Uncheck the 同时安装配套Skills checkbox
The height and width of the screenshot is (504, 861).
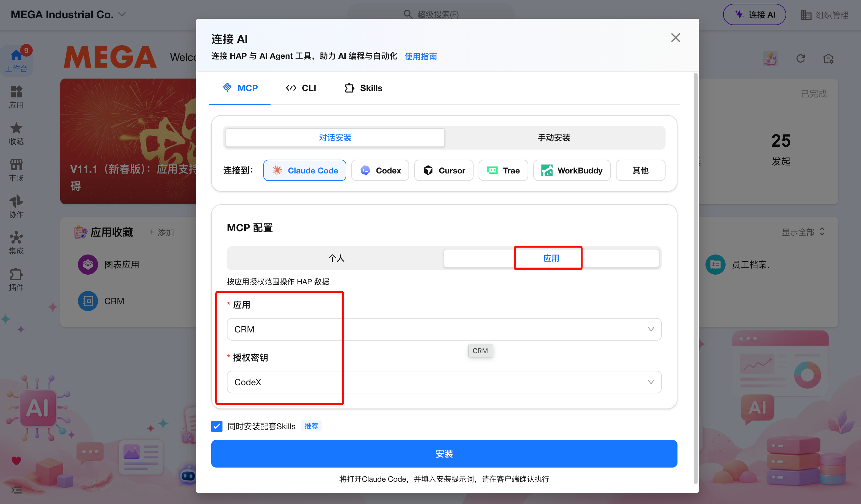tap(217, 426)
